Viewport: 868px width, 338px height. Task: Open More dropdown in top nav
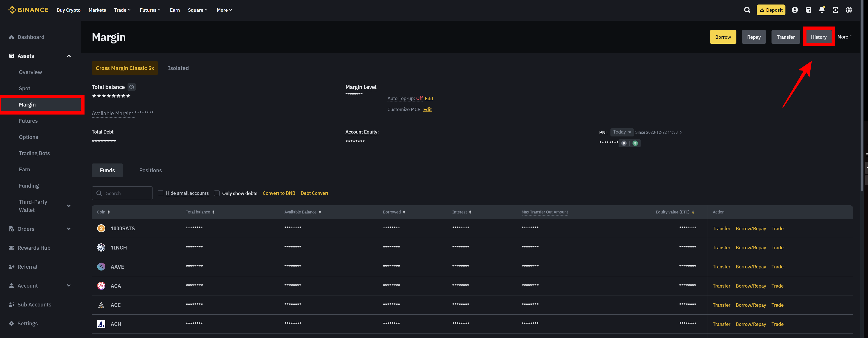point(224,10)
